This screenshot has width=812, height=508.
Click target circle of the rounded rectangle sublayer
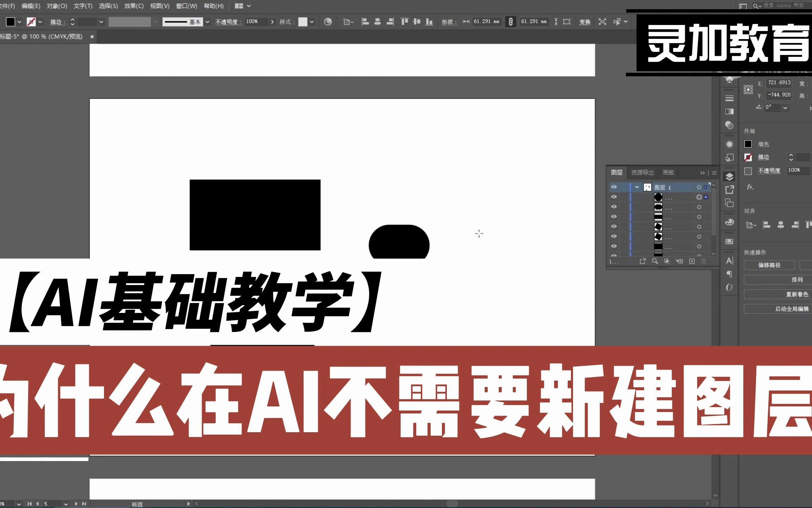click(699, 207)
